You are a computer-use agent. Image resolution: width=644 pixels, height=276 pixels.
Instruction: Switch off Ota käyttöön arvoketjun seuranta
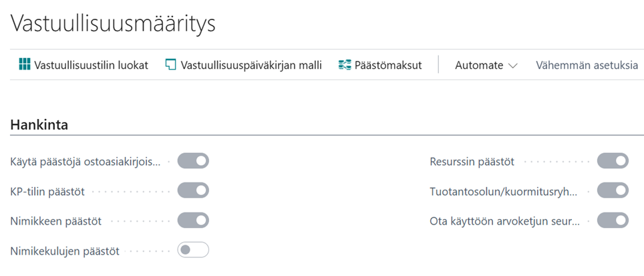click(x=613, y=220)
